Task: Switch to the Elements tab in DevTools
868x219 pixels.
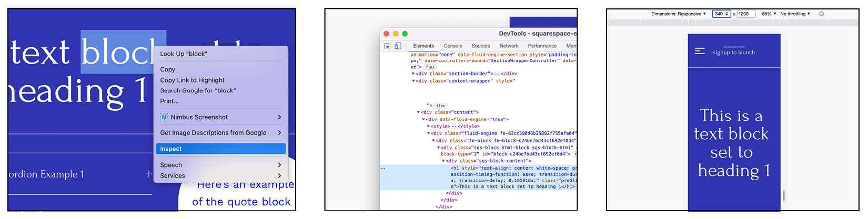Action: point(423,46)
